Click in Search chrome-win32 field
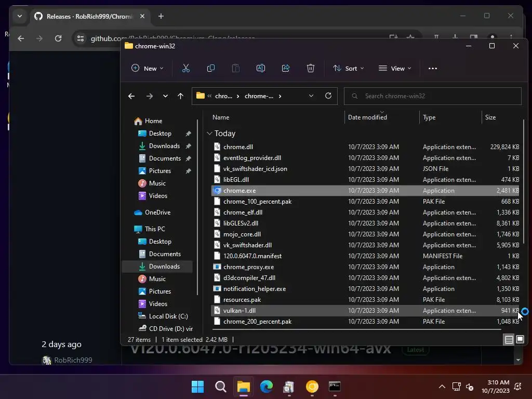This screenshot has height=399, width=532. (x=433, y=96)
